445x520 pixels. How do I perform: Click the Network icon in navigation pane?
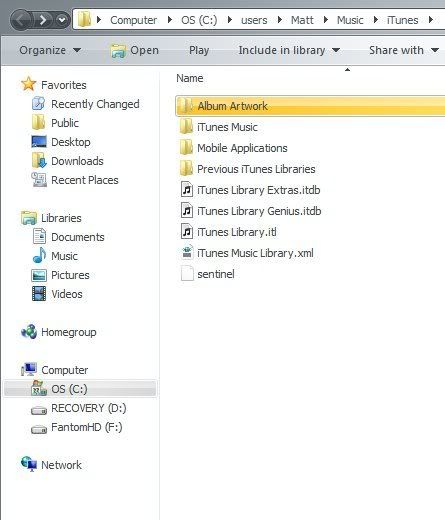[x=29, y=464]
